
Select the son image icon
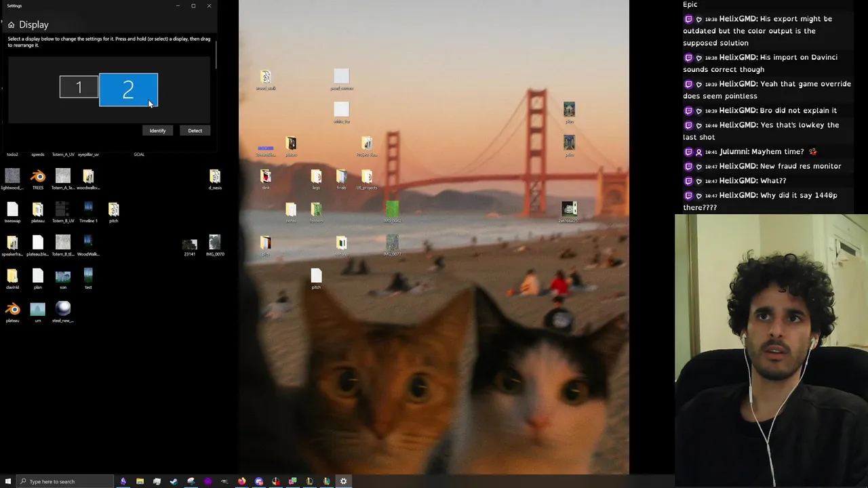(x=63, y=276)
